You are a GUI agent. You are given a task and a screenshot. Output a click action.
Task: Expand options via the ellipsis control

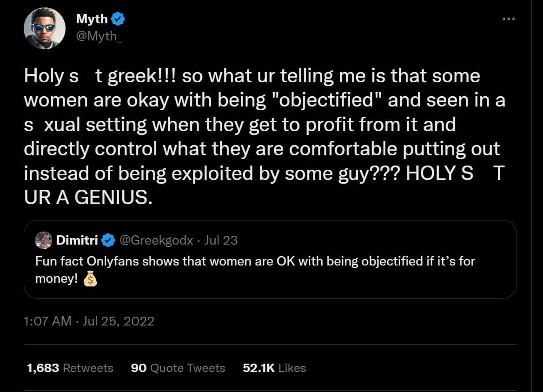point(509,19)
